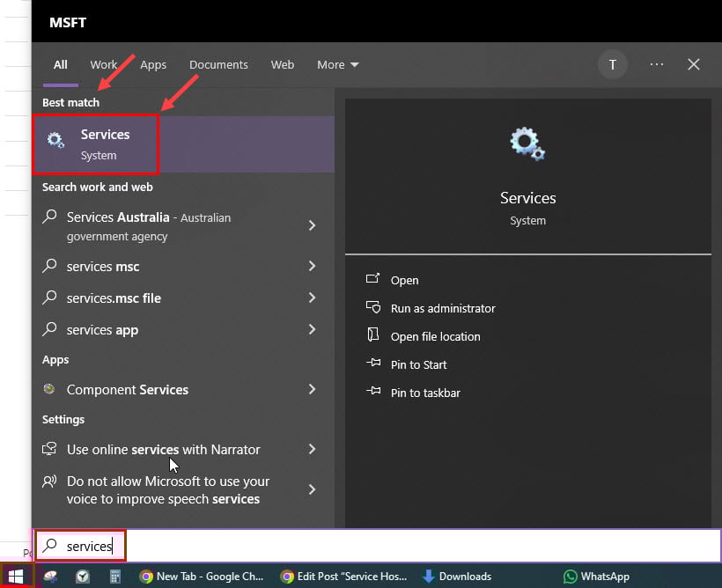Expand the services app chevron

313,329
